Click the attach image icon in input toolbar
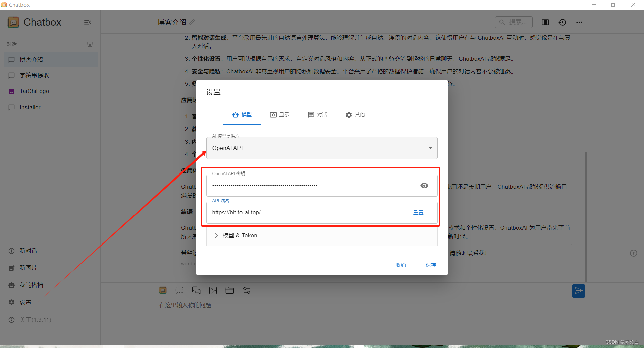The height and width of the screenshot is (348, 644). tap(213, 290)
